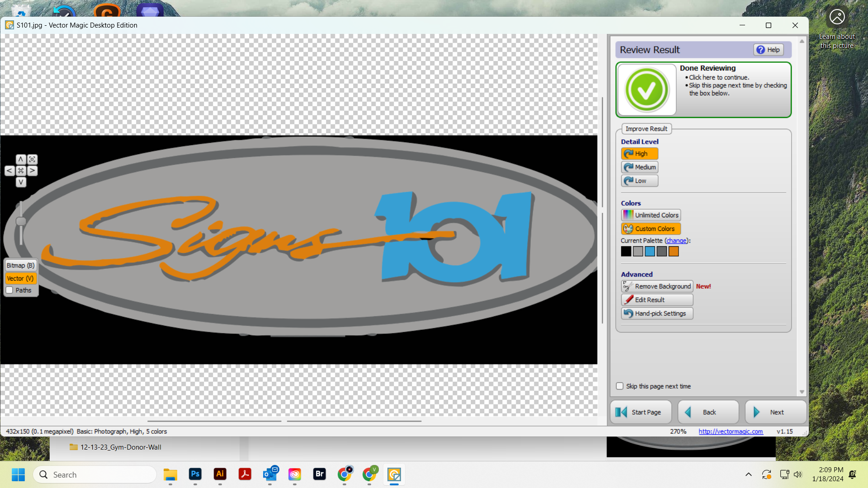Open Photoshop from taskbar
The image size is (868, 488).
pyautogui.click(x=195, y=474)
